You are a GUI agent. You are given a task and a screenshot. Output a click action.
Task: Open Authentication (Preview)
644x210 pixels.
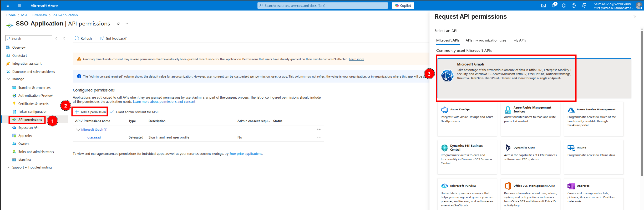tap(36, 95)
